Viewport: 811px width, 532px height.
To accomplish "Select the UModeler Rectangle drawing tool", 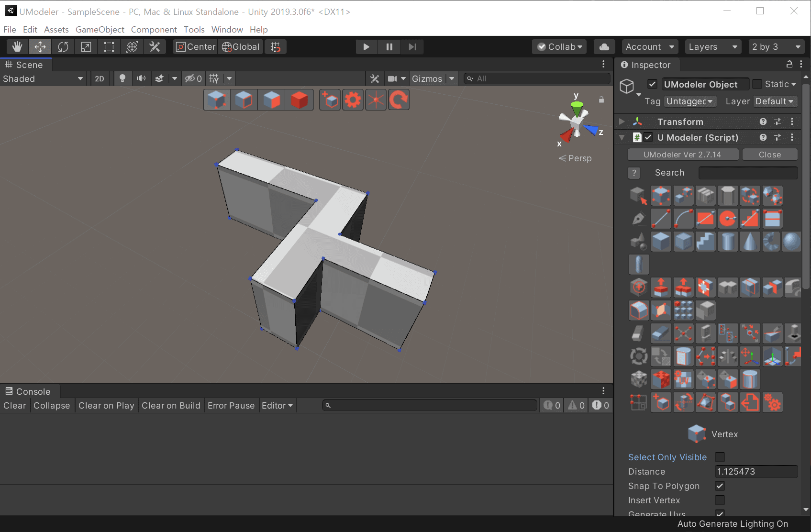I will [x=706, y=219].
